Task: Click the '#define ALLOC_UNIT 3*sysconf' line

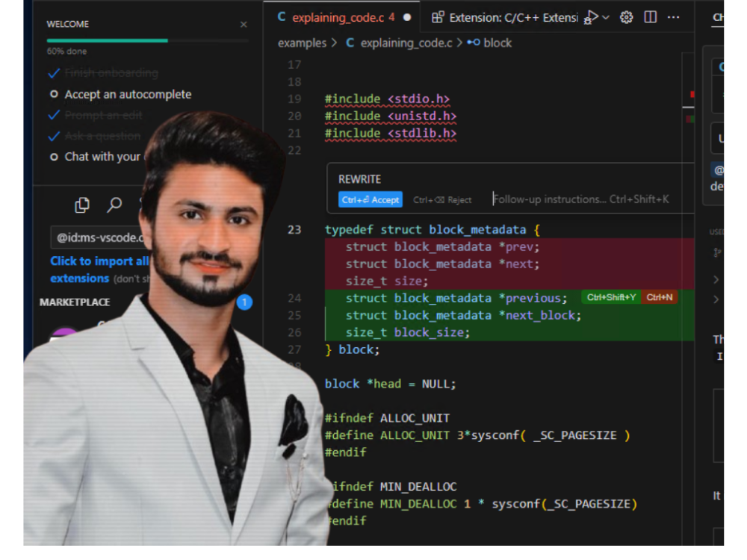Action: click(478, 435)
